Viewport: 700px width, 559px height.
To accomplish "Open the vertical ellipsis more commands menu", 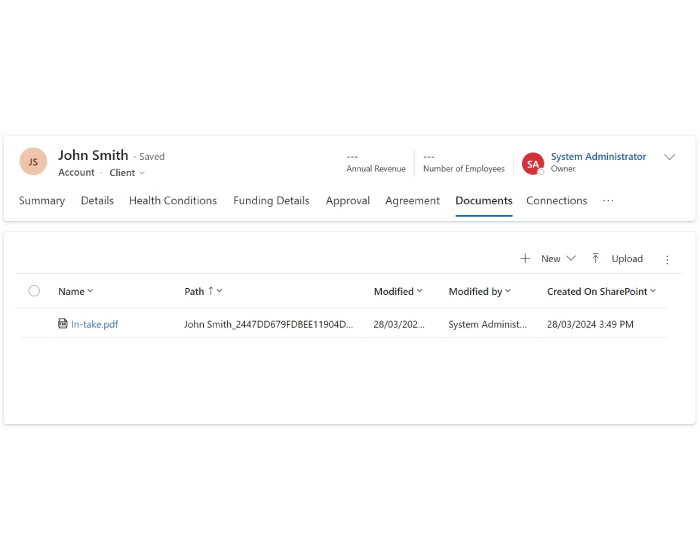I will (667, 259).
